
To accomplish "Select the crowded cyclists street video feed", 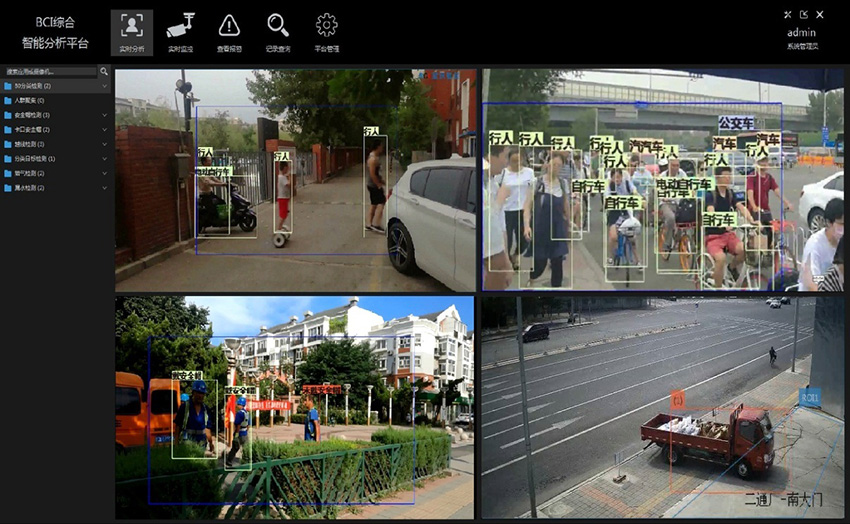I will coord(662,180).
